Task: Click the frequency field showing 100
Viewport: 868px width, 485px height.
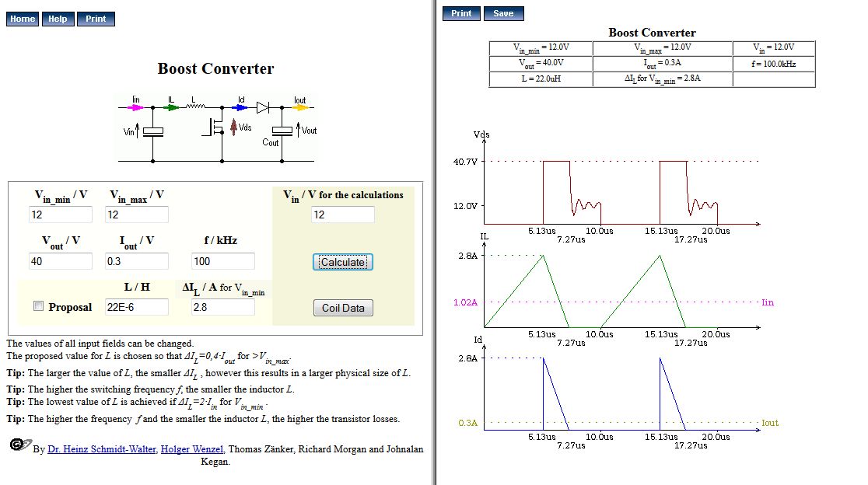Action: (223, 261)
